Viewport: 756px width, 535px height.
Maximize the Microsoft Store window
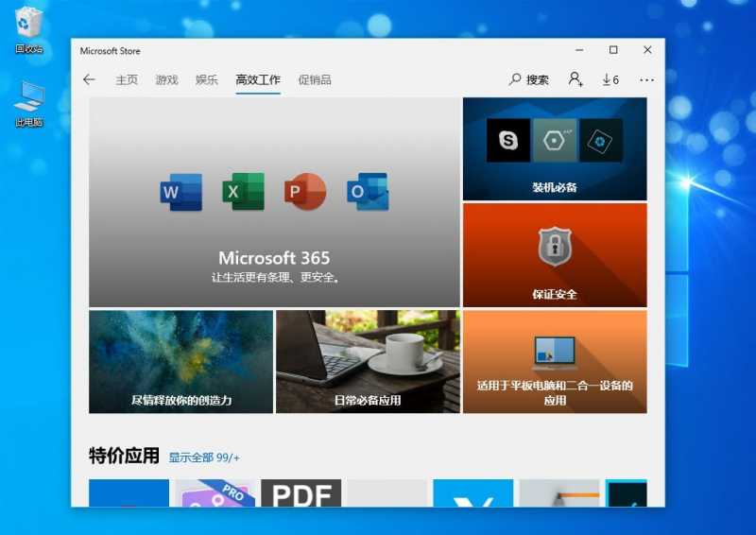[x=613, y=50]
